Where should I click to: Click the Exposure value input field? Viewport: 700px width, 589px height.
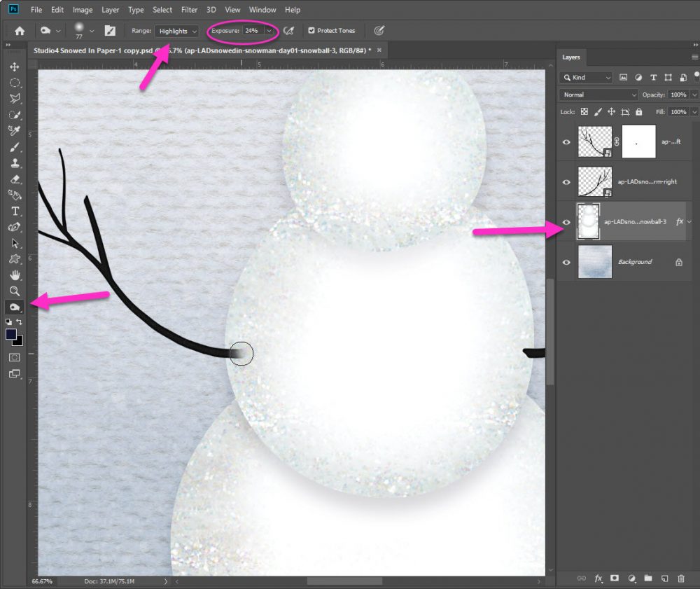251,31
